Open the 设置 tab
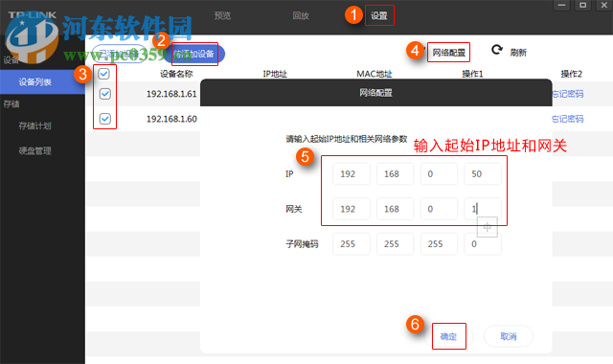This screenshot has width=613, height=364. [379, 15]
